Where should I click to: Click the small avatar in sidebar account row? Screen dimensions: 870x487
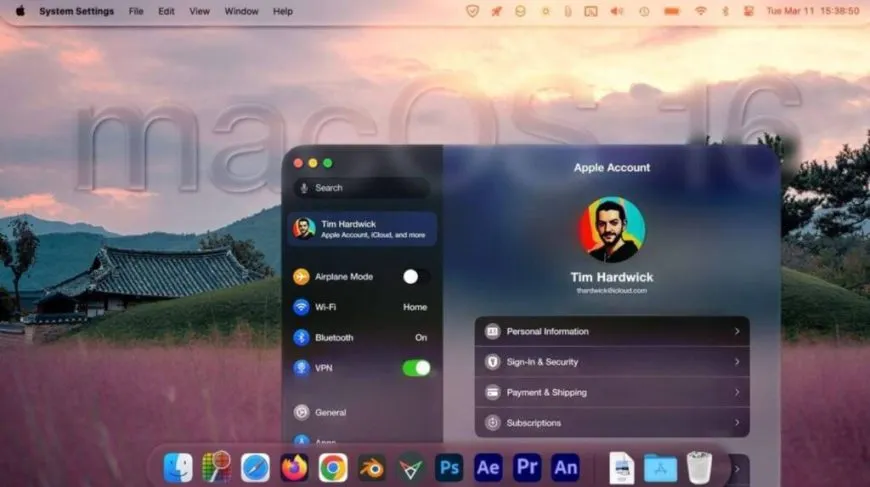(304, 229)
